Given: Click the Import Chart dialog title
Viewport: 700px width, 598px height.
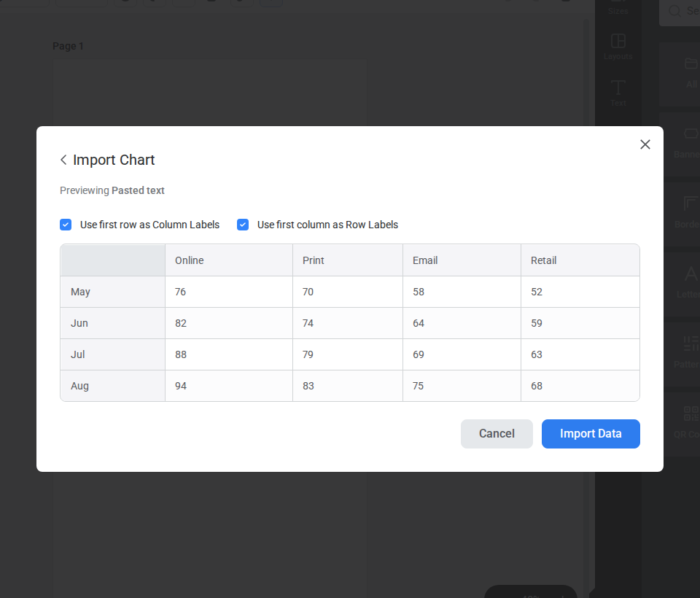Looking at the screenshot, I should coord(114,160).
